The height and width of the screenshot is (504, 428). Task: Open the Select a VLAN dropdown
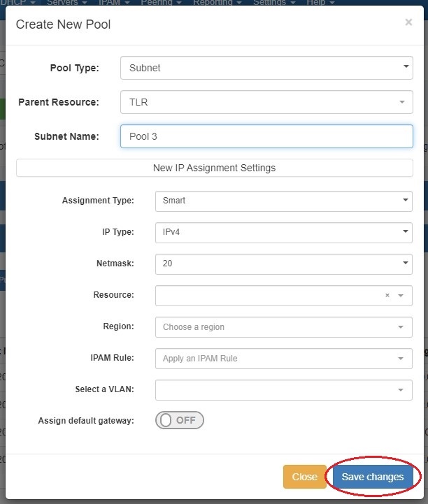click(283, 390)
